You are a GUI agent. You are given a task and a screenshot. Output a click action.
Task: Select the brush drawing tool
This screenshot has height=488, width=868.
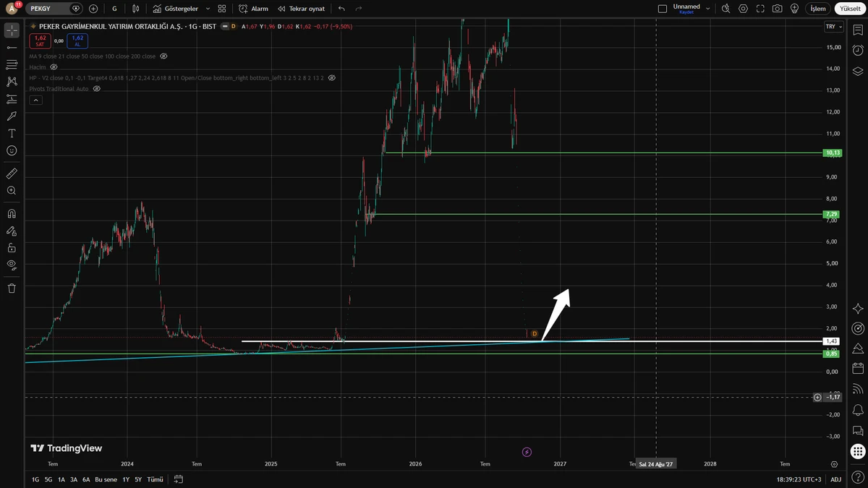click(x=12, y=116)
